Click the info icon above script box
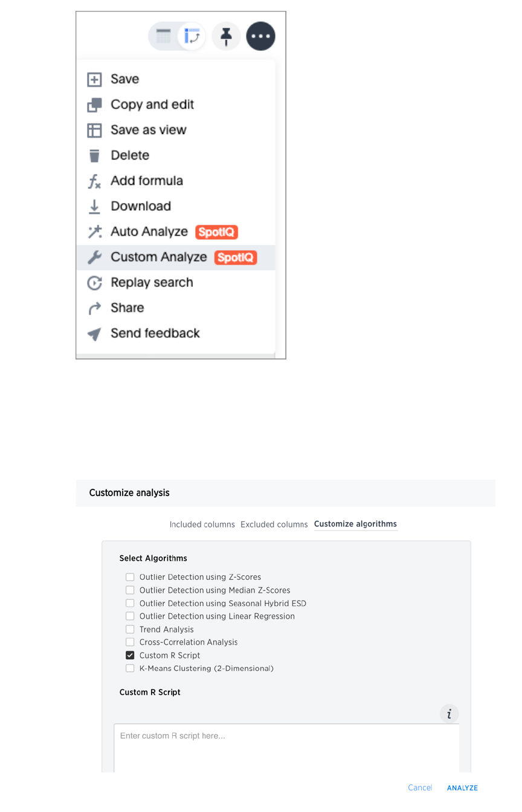This screenshot has height=812, width=522. 449,714
